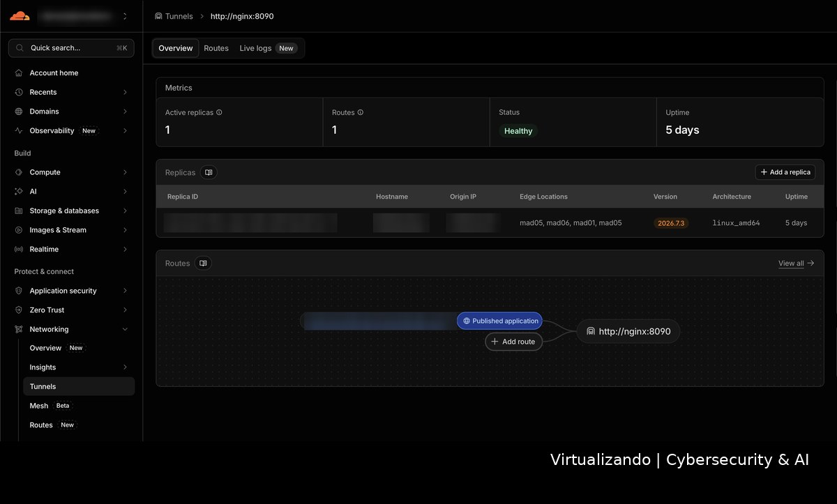Screen dimensions: 837x504
Task: Click the Observability icon
Action: [x=19, y=130]
